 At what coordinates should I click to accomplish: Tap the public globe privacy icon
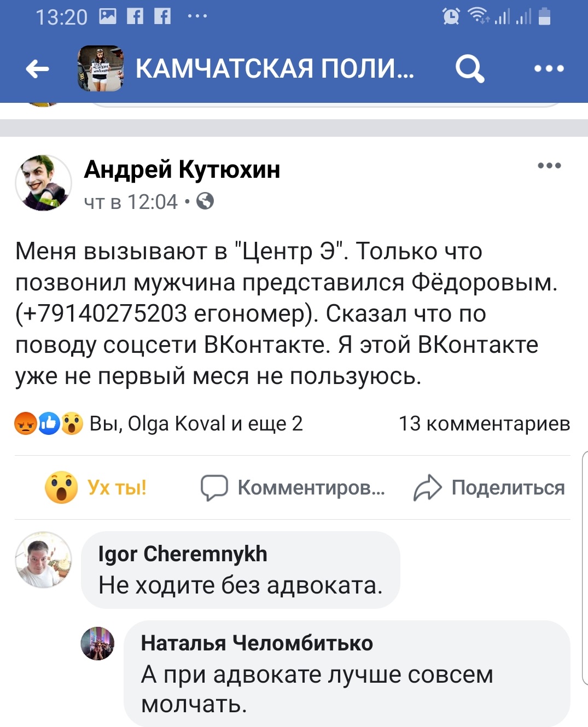click(205, 202)
